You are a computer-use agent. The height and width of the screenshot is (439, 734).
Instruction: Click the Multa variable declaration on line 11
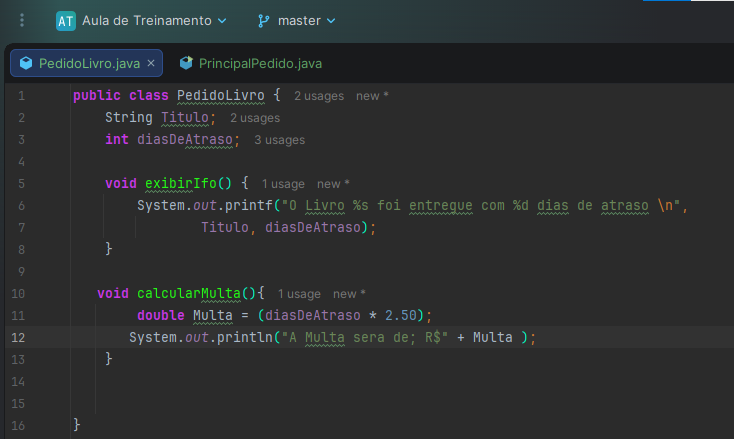[x=213, y=315]
